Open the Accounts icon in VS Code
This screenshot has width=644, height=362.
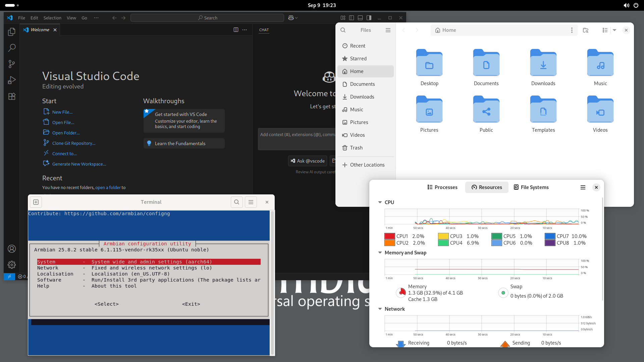[12, 249]
